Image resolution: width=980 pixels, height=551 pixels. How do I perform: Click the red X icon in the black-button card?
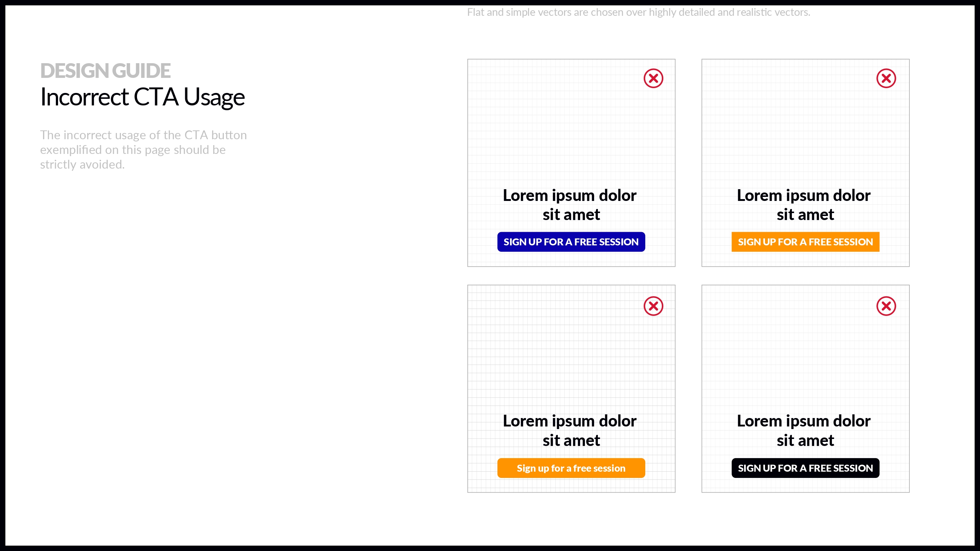coord(886,306)
